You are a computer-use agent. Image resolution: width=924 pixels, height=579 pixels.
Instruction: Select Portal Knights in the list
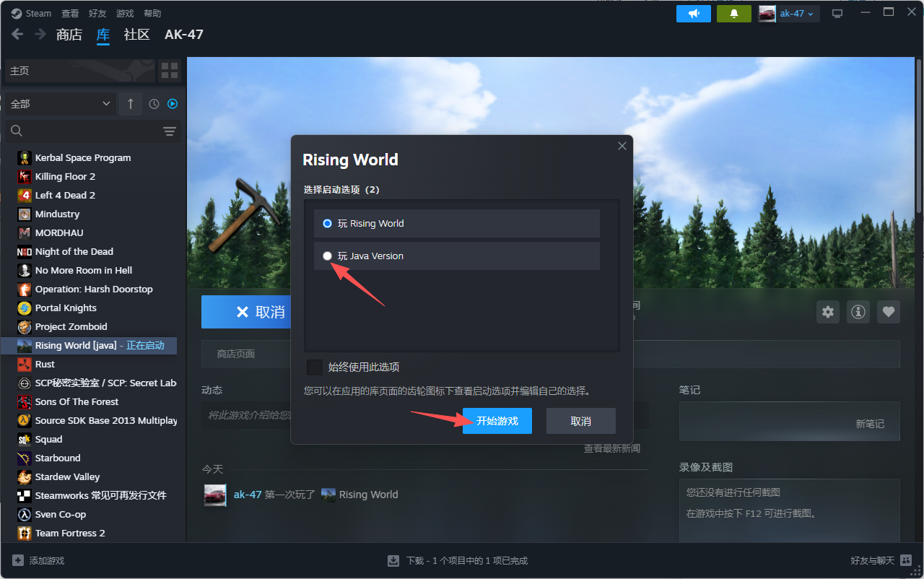66,308
